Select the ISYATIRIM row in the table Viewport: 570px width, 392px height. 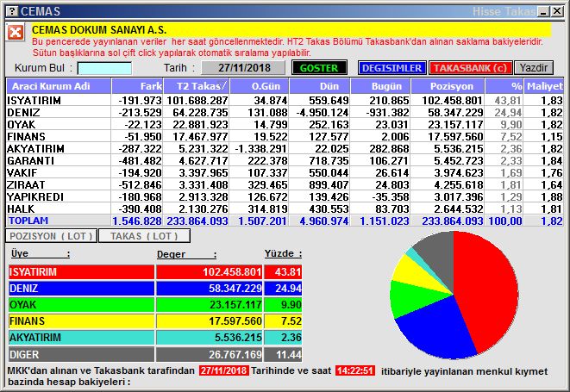coord(285,100)
